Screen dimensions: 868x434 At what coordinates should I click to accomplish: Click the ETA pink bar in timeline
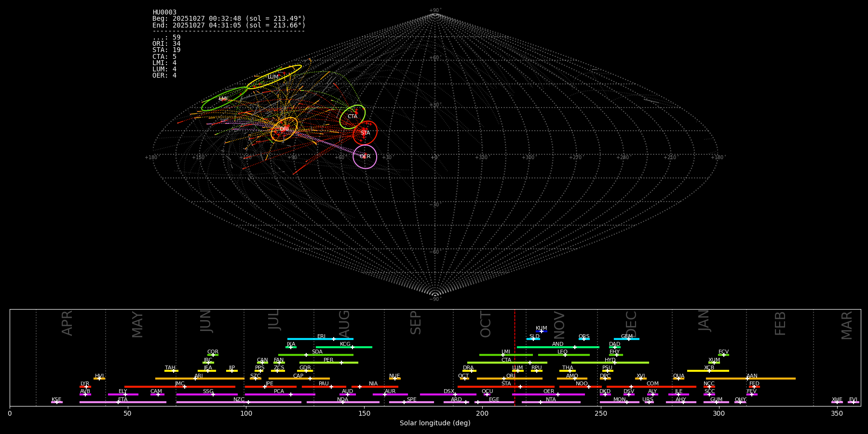pos(123,402)
